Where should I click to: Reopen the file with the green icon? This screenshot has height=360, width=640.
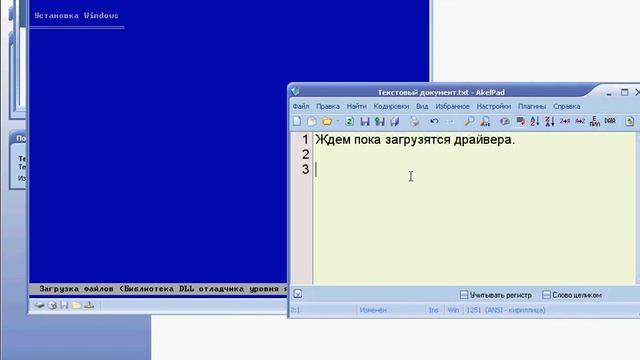click(349, 121)
